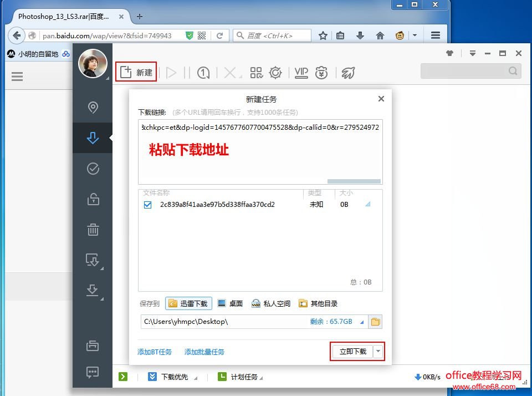Open the chat bubble sidebar icon
This screenshot has width=532, height=396.
pos(93,372)
